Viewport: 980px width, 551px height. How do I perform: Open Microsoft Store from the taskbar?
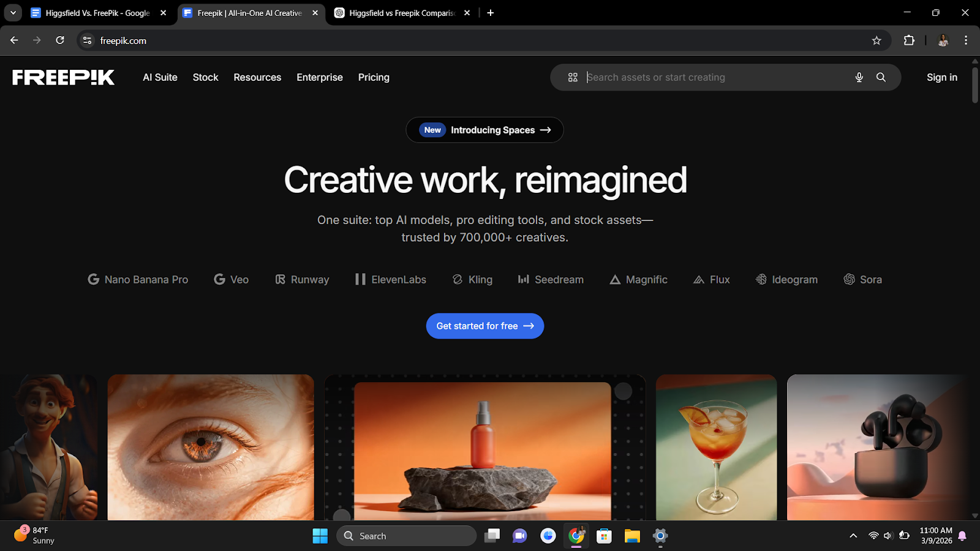[x=605, y=536]
